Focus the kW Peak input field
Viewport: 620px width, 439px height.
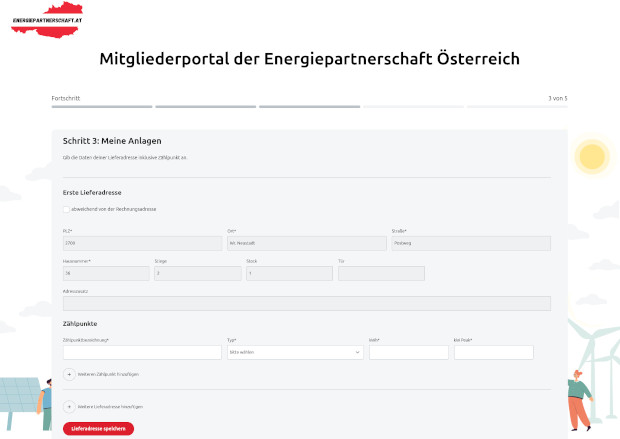pos(493,353)
